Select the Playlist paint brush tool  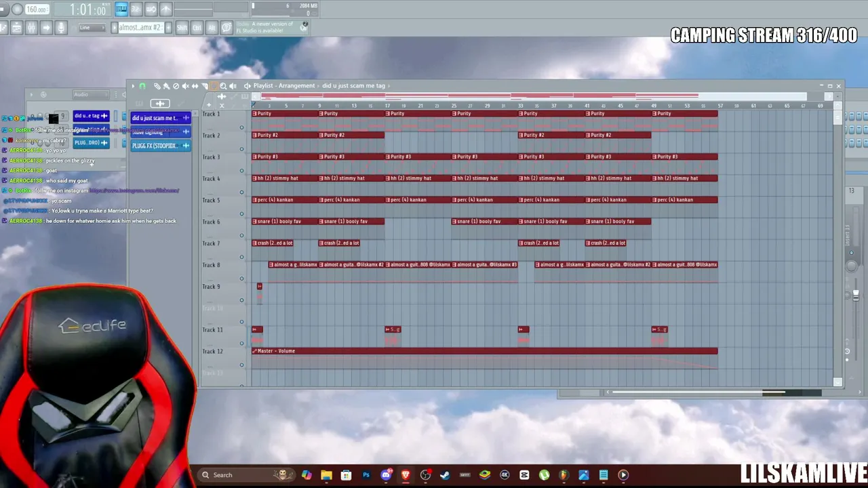click(x=167, y=86)
